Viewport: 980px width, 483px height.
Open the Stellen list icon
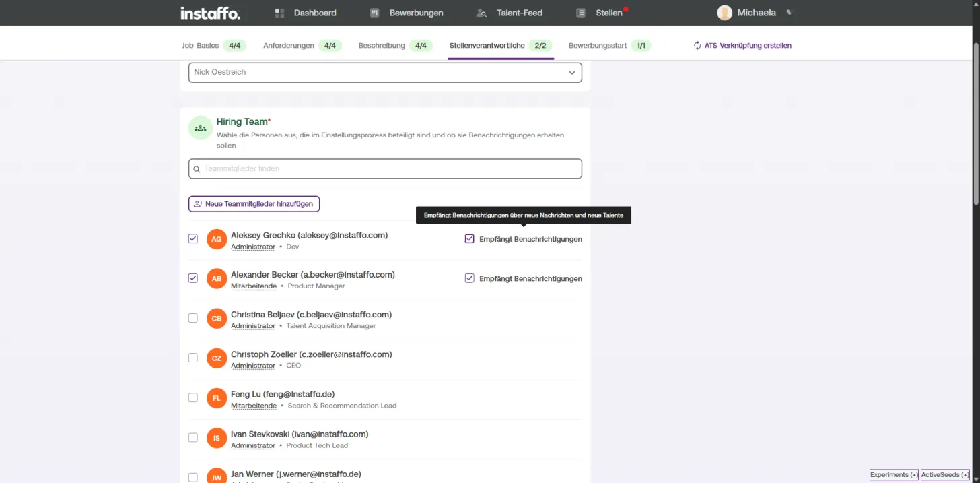581,13
